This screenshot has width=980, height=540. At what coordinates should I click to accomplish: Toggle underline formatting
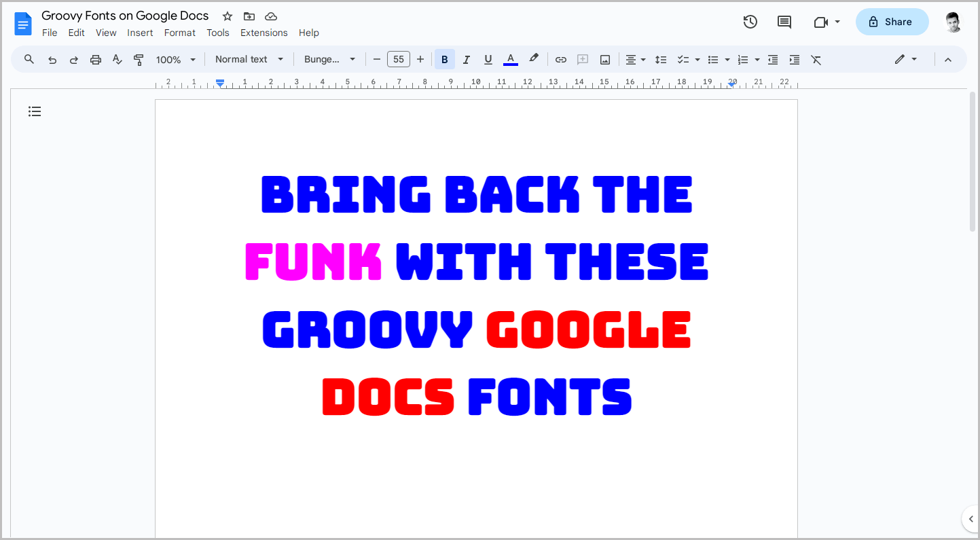[x=488, y=59]
